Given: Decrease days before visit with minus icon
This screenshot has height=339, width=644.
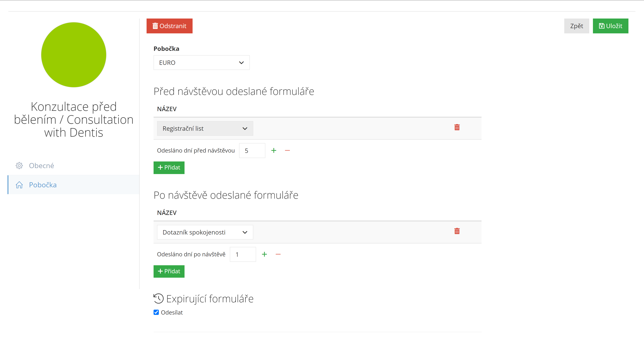Looking at the screenshot, I should [x=287, y=150].
